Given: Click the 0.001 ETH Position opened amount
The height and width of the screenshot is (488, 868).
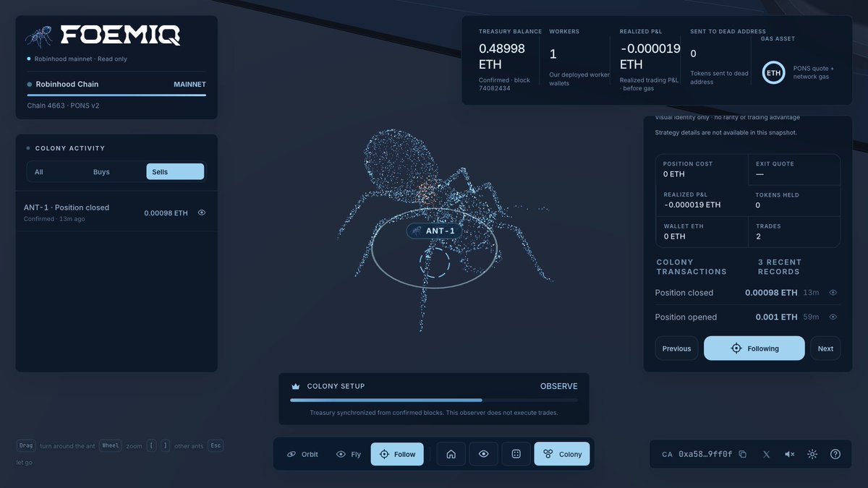Looking at the screenshot, I should tap(776, 317).
